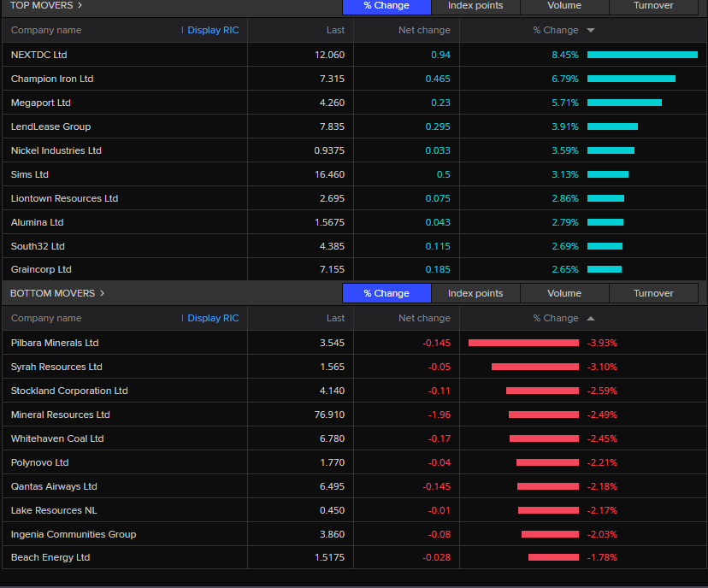This screenshot has height=588, width=708.
Task: Click Sims Ltd last price 16.460
Action: click(329, 174)
